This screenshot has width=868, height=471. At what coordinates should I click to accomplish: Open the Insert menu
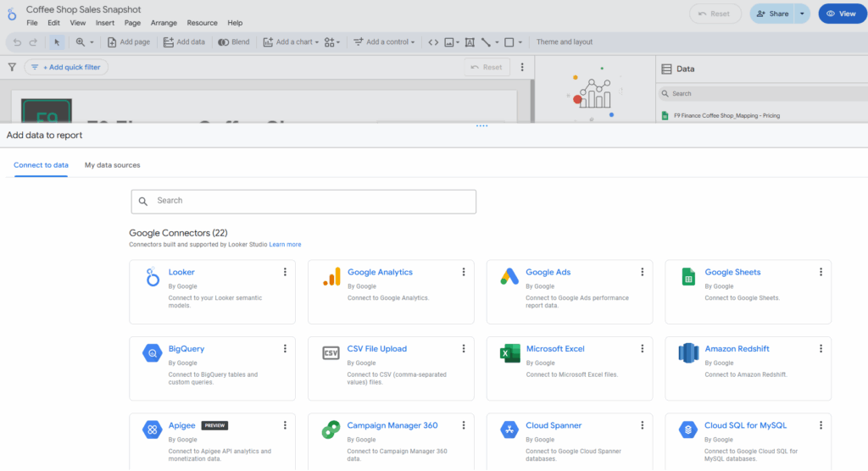click(x=104, y=23)
